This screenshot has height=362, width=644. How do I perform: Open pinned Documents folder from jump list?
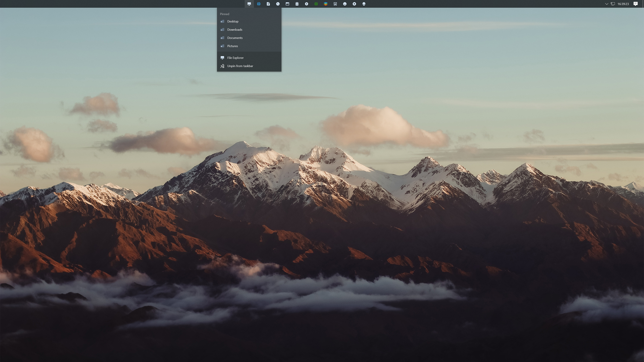coord(235,38)
